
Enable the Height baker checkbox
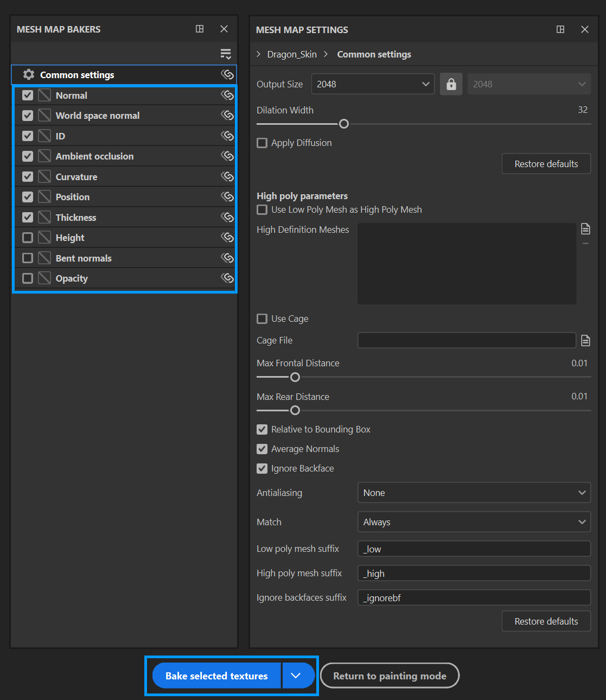point(28,238)
